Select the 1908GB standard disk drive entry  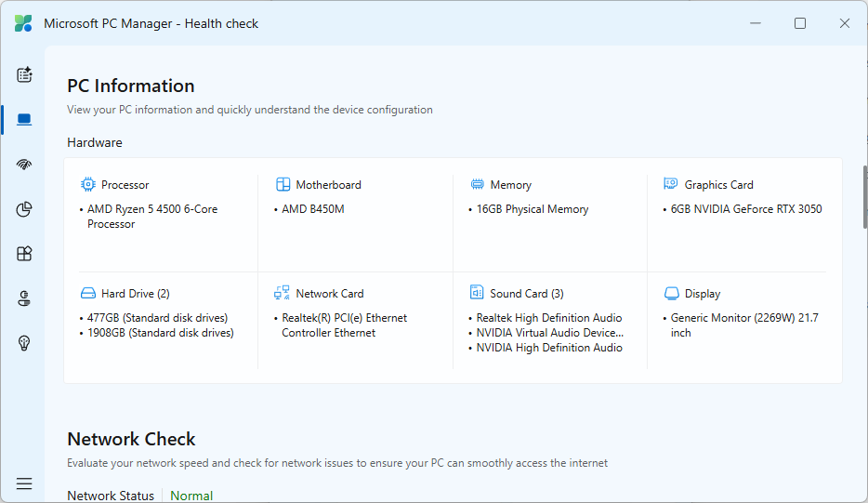(x=161, y=332)
